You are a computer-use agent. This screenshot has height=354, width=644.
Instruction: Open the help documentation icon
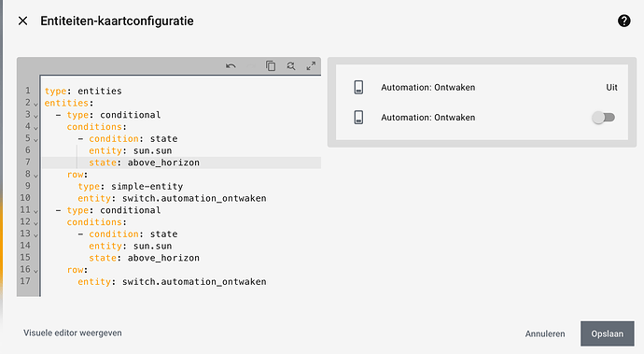pyautogui.click(x=623, y=21)
